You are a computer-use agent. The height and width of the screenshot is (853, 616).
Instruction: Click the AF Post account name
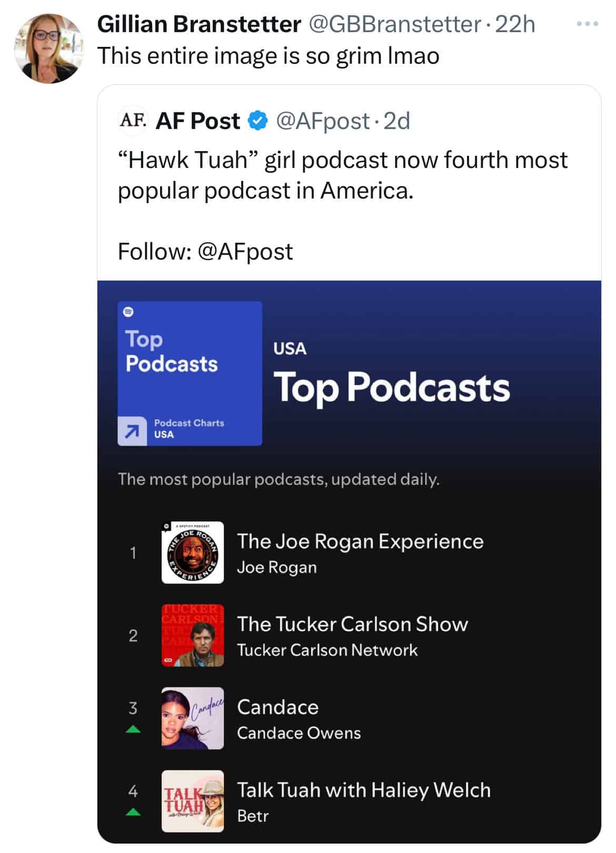click(198, 121)
